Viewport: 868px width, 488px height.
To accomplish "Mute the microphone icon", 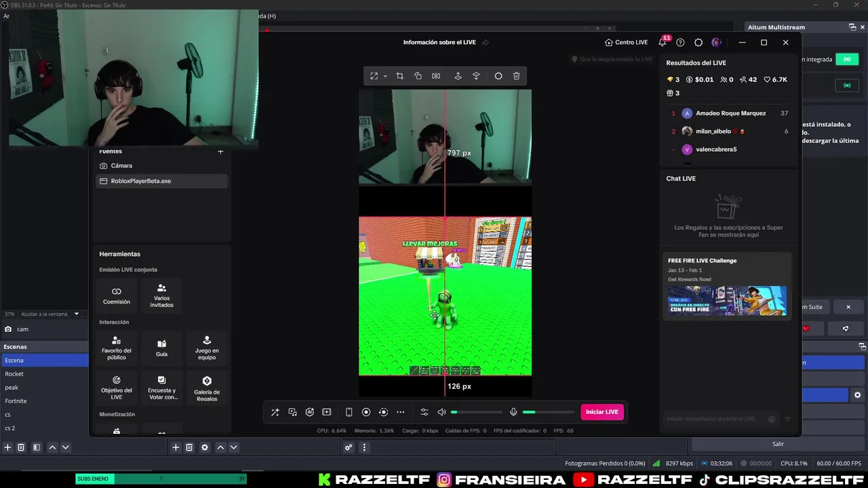I will (x=513, y=412).
